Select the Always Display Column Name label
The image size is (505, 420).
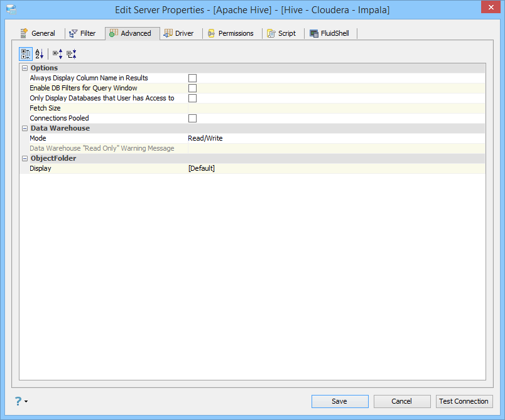89,78
